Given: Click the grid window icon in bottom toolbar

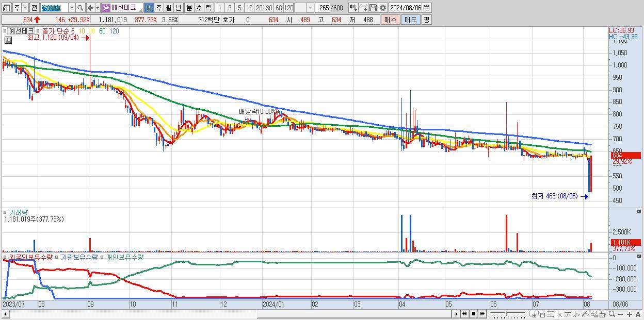Looking at the screenshot, I should point(533,314).
